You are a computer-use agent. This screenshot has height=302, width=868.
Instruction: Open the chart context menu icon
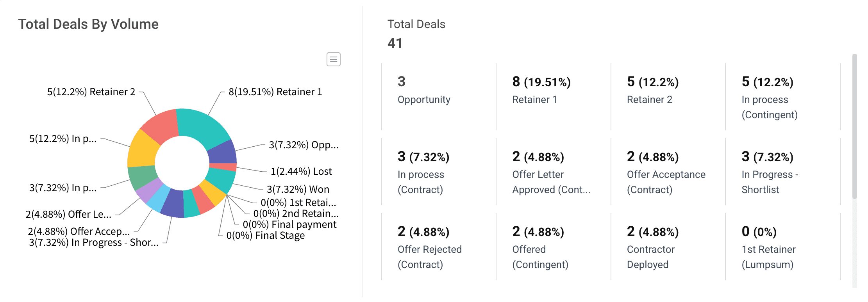(x=333, y=59)
